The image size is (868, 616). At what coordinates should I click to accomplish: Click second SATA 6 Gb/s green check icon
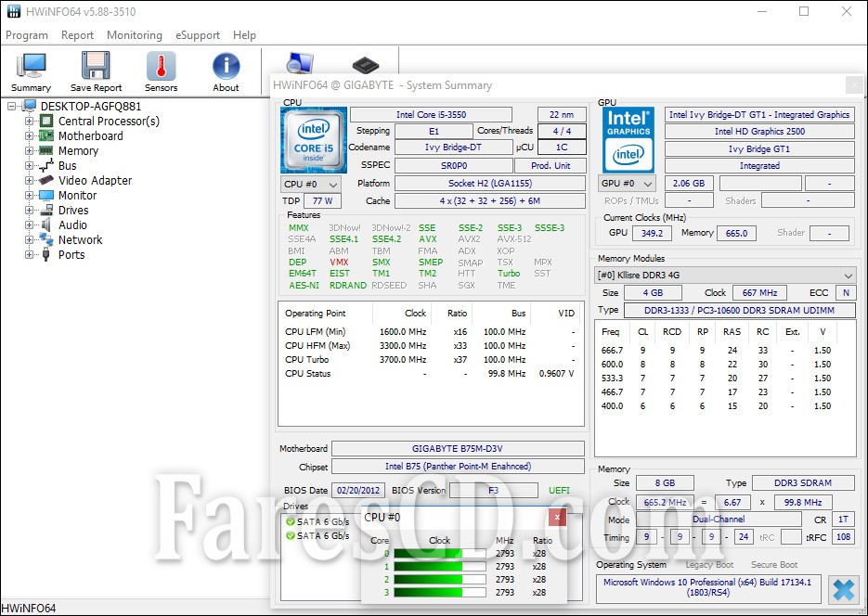point(291,535)
